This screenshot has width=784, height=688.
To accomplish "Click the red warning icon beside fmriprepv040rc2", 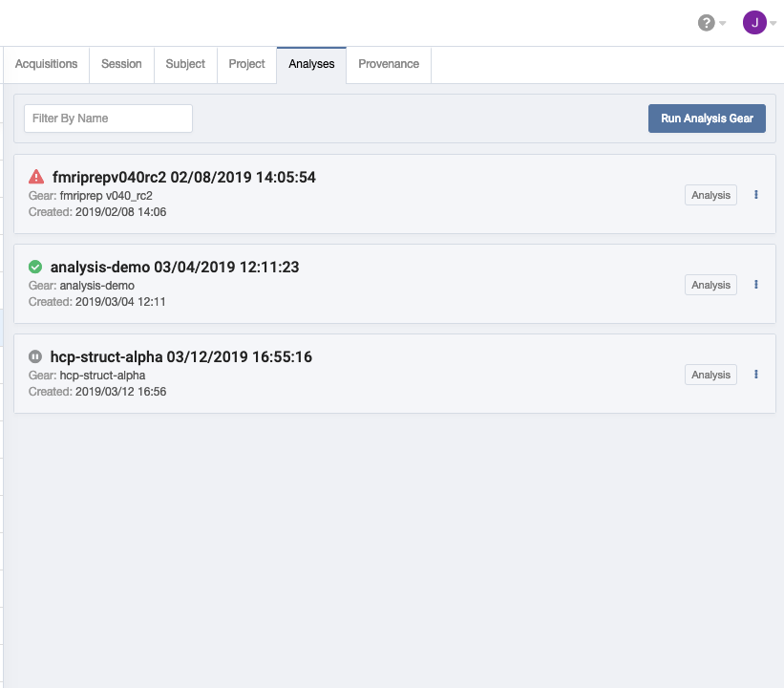I will [36, 177].
